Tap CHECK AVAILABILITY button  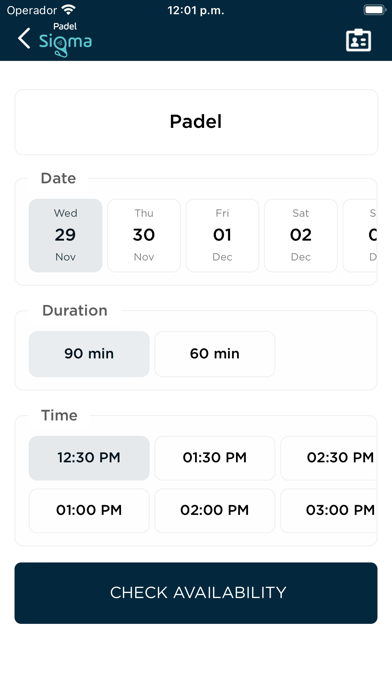tap(196, 593)
